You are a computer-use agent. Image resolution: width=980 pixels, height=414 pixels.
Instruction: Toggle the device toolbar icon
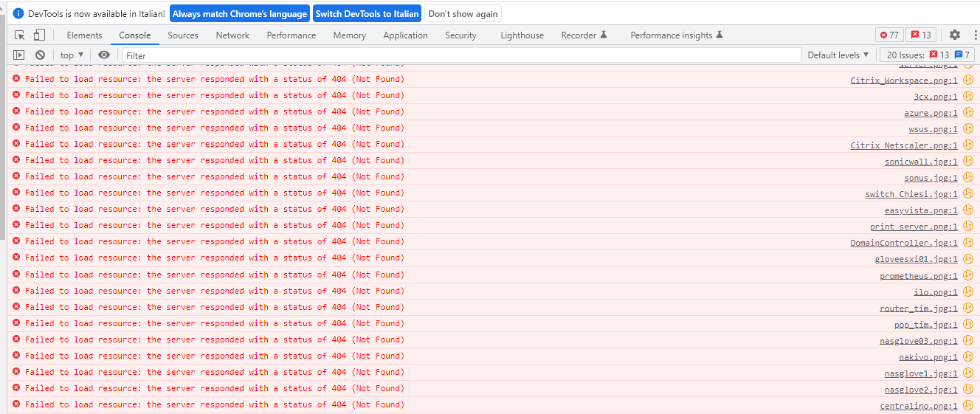pyautogui.click(x=39, y=35)
